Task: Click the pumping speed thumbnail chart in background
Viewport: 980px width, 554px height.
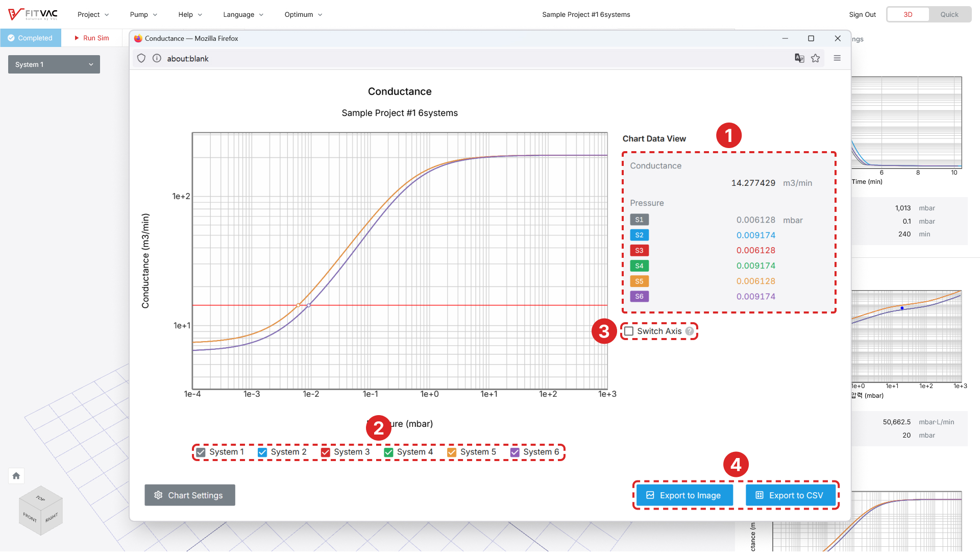Action: pyautogui.click(x=906, y=337)
